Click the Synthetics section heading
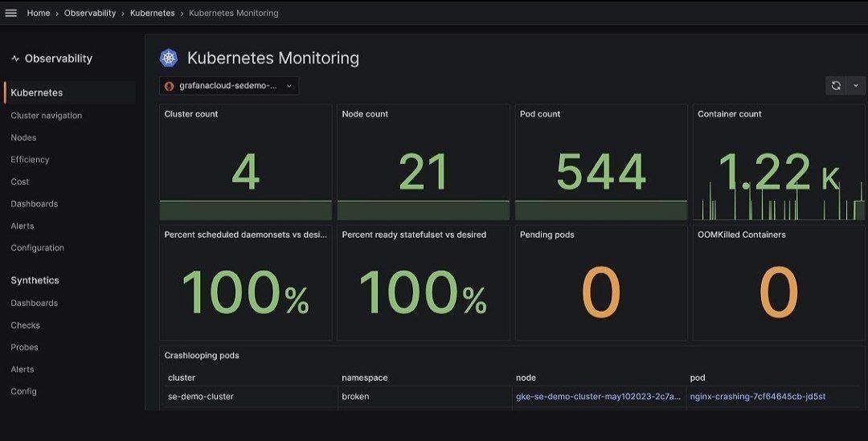868x441 pixels. click(x=35, y=280)
